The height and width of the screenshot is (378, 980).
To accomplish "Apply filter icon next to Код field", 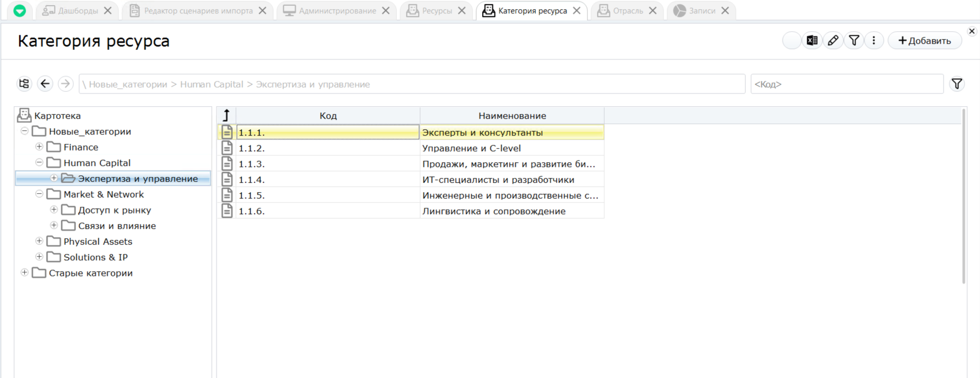I will click(x=957, y=84).
